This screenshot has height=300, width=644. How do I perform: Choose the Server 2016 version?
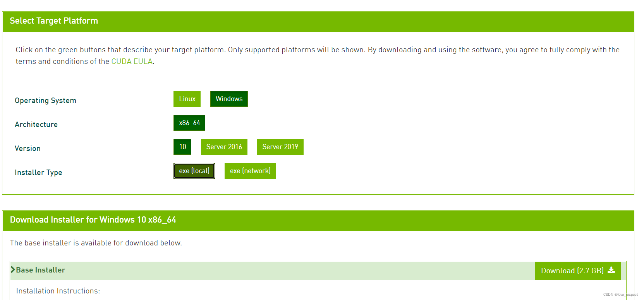pos(224,147)
